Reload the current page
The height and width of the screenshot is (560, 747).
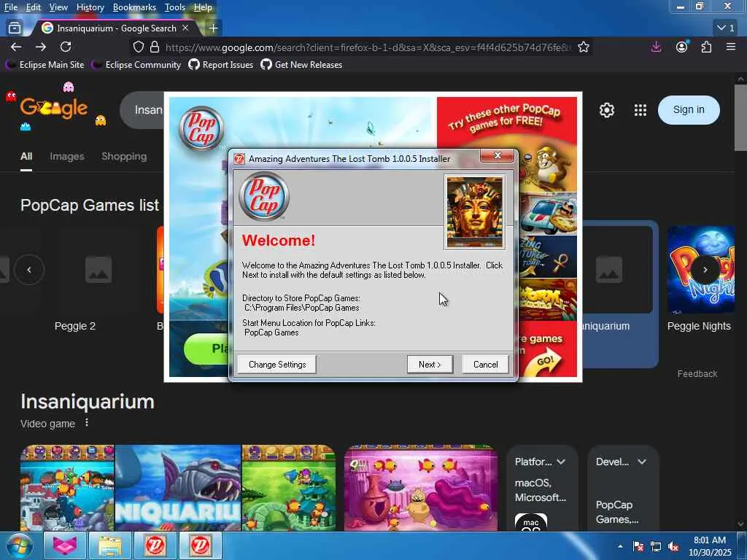coord(66,47)
